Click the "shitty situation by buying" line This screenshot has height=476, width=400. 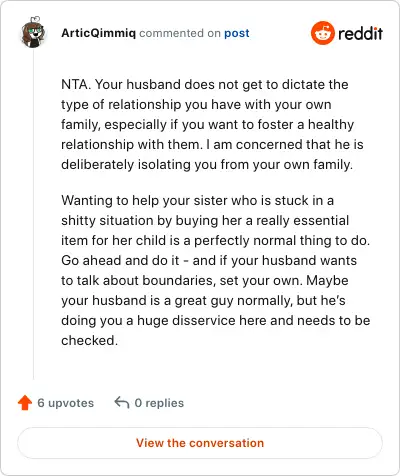tap(205, 220)
